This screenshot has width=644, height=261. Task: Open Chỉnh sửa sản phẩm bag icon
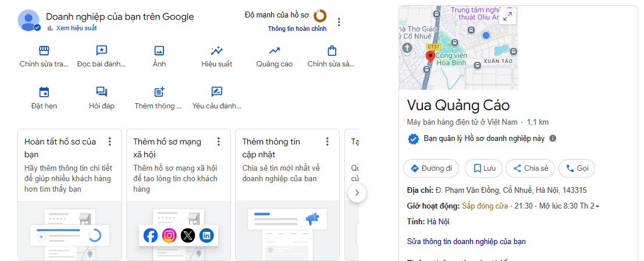(332, 51)
